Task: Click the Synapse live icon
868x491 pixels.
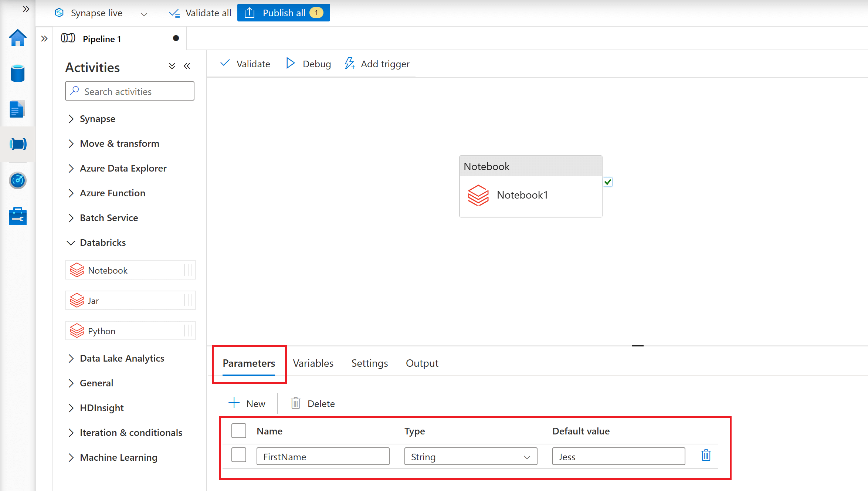Action: (x=59, y=13)
